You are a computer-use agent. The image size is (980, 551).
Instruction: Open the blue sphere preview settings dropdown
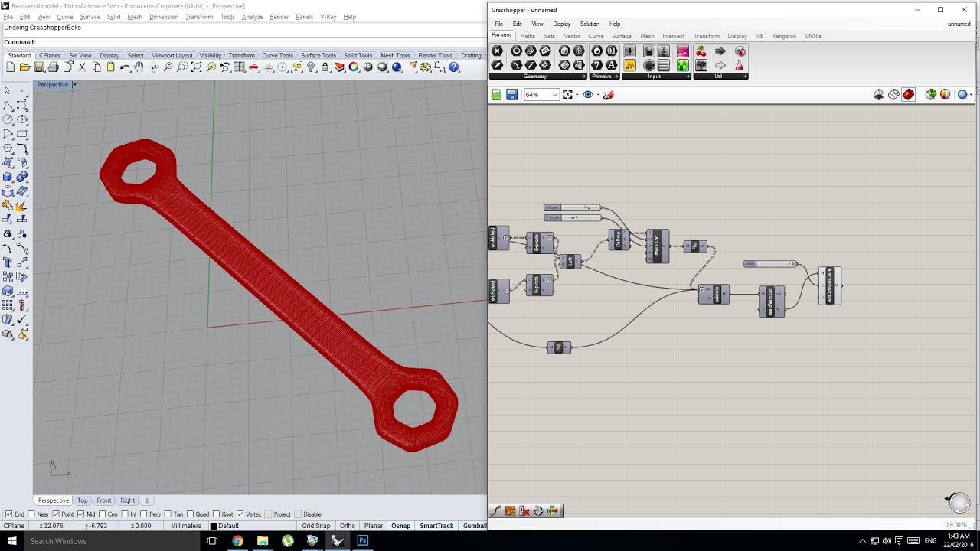click(x=972, y=95)
